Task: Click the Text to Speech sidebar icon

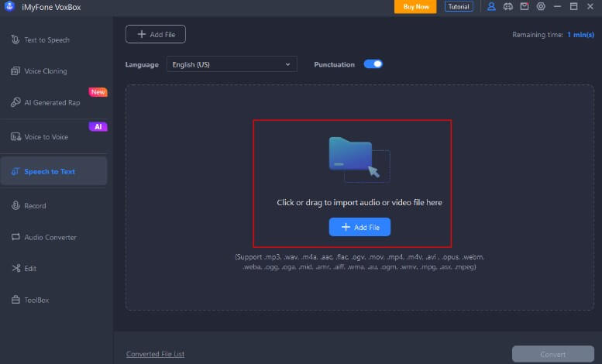Action: tap(15, 39)
